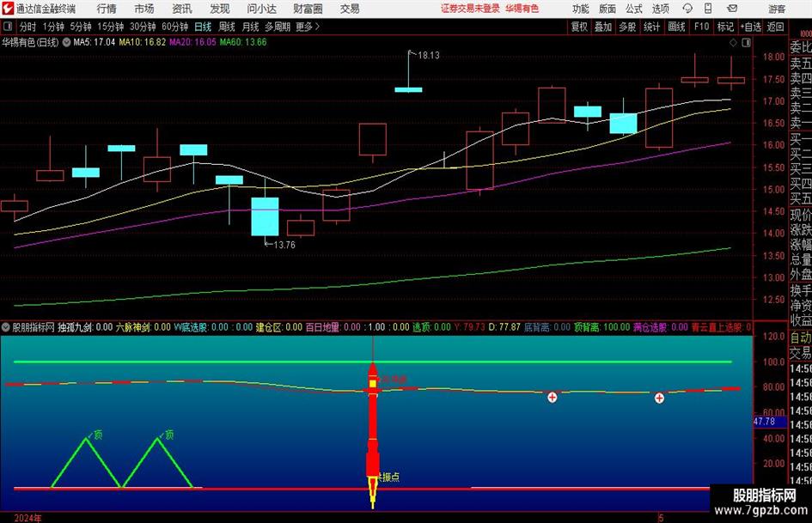Switch to 分时 period tab
Image resolution: width=812 pixels, height=523 pixels.
27,27
